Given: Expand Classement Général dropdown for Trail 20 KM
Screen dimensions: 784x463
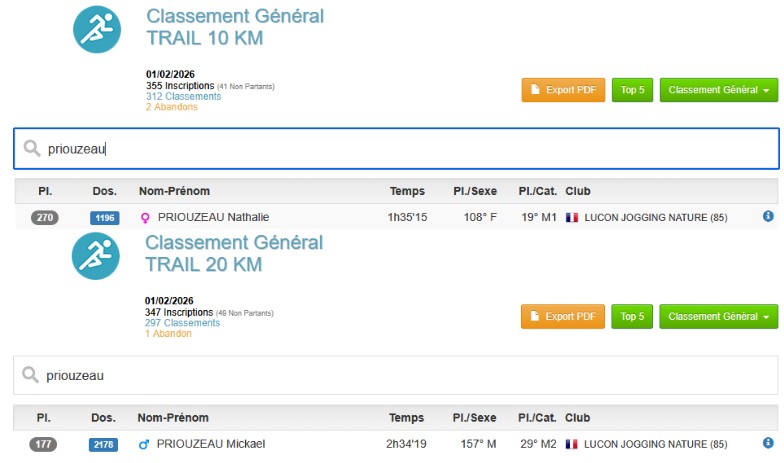Looking at the screenshot, I should pos(718,317).
